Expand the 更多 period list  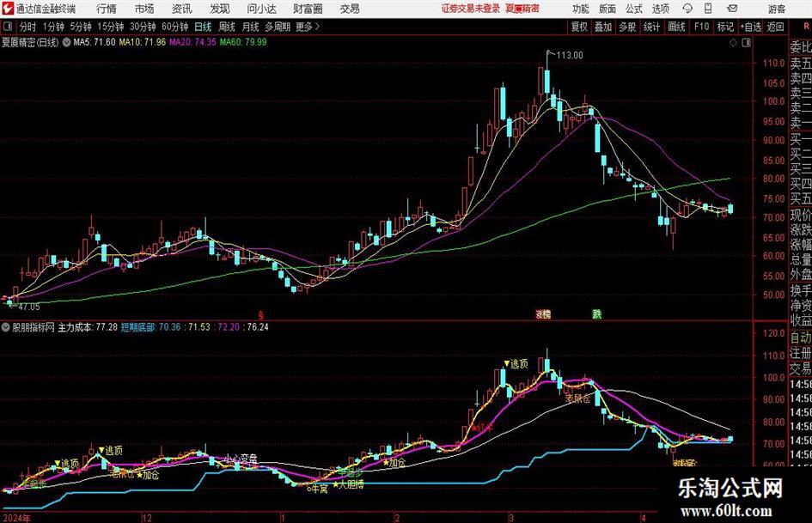click(308, 27)
